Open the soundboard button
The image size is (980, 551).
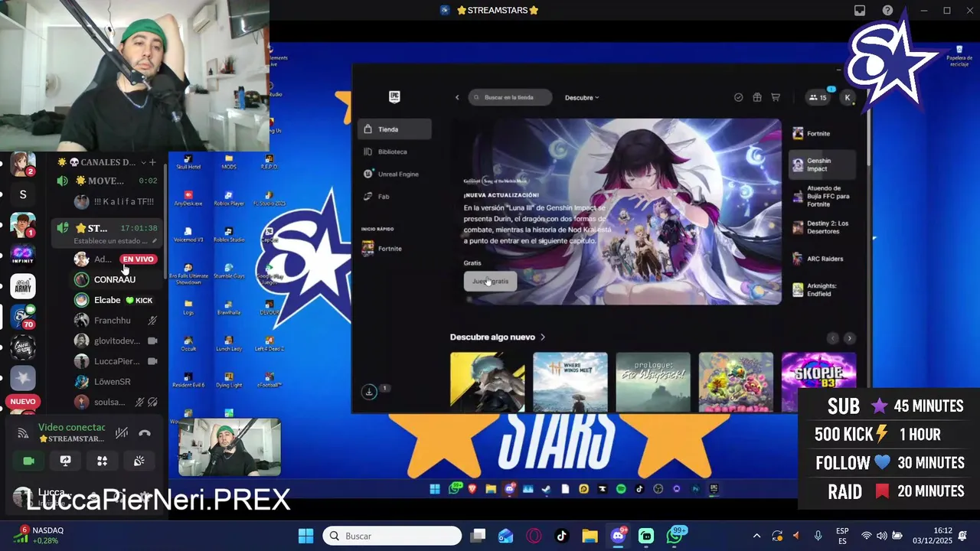click(139, 461)
